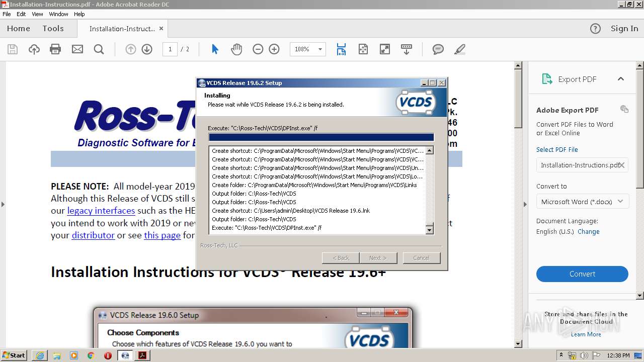This screenshot has width=644, height=362.
Task: Remove selected file with X icon
Action: [622, 165]
